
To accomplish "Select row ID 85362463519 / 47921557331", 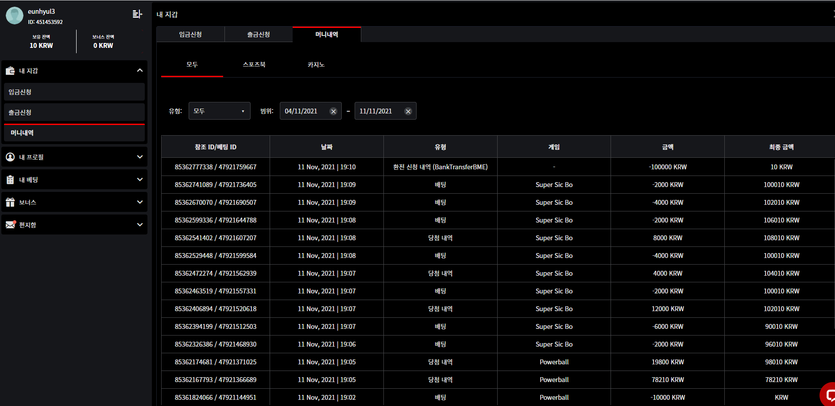I will (216, 291).
